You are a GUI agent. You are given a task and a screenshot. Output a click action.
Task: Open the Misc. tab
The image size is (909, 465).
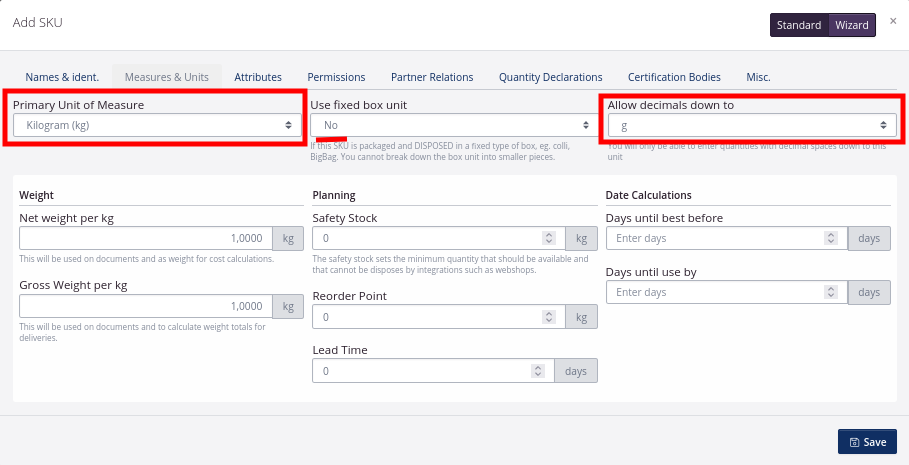[758, 77]
